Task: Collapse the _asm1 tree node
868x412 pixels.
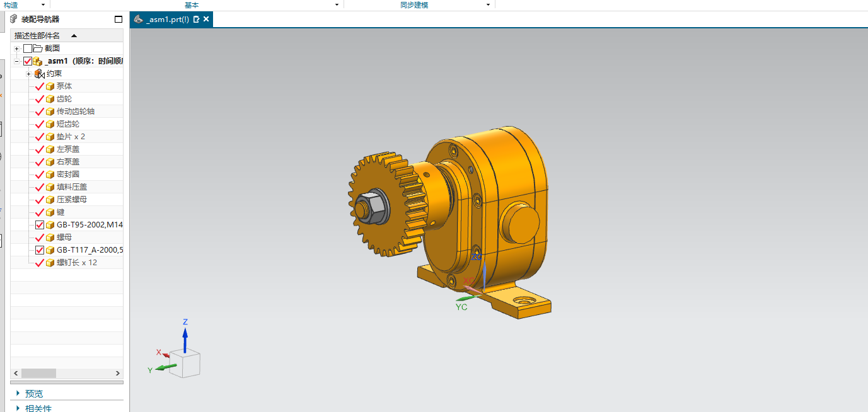Action: click(17, 61)
